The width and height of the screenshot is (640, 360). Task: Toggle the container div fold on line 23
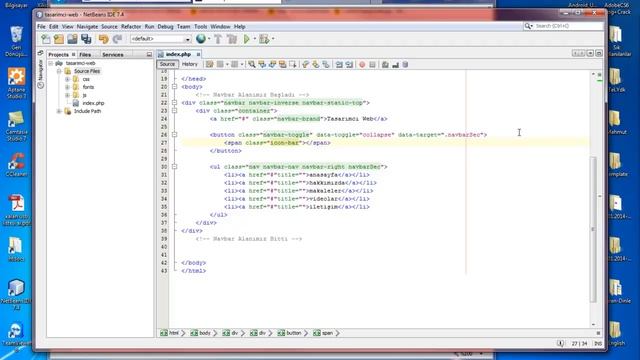174,111
